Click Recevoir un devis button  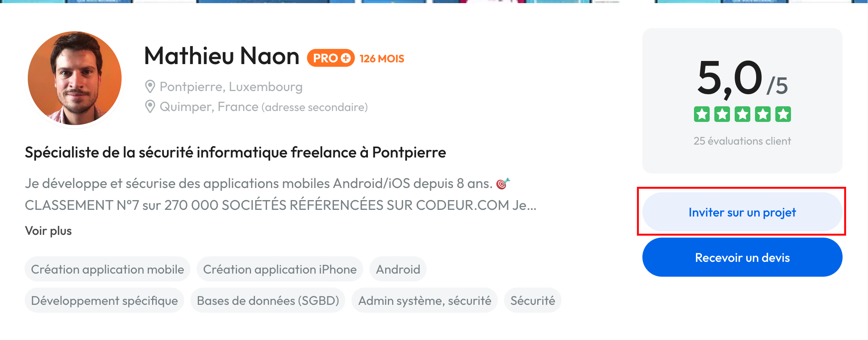pos(742,257)
